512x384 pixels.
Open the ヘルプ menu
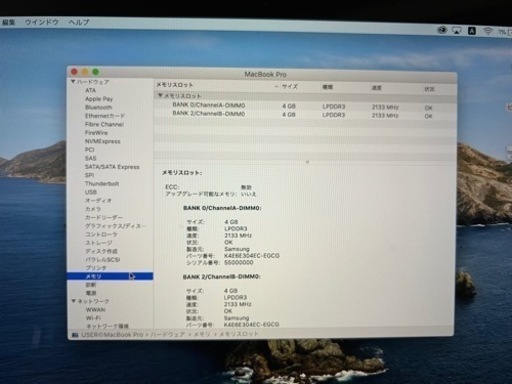click(x=79, y=22)
